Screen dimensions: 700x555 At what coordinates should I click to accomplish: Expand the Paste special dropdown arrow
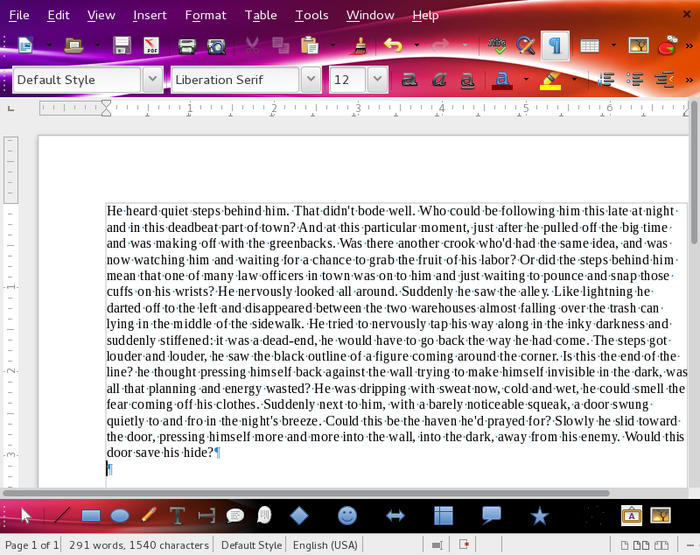pos(333,45)
